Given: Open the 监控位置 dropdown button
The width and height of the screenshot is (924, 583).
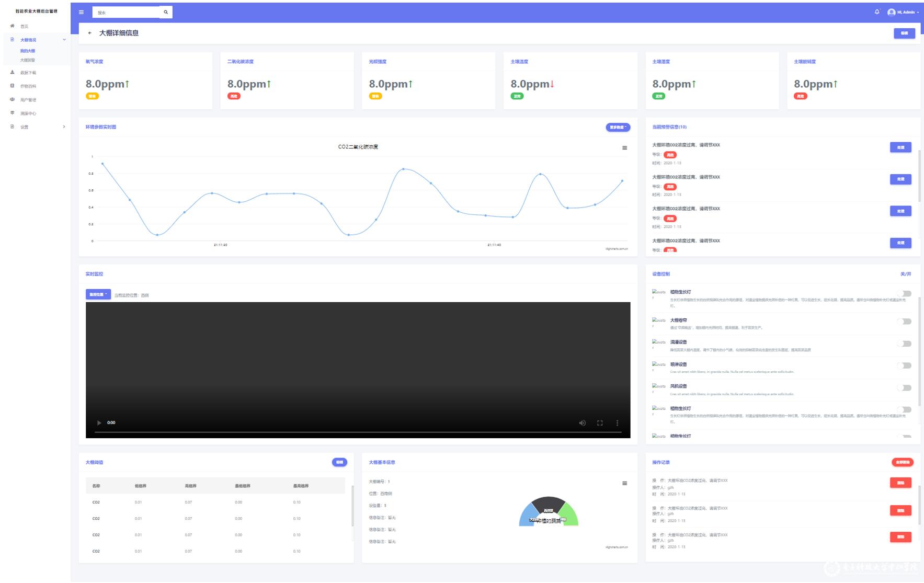Looking at the screenshot, I should (x=98, y=295).
